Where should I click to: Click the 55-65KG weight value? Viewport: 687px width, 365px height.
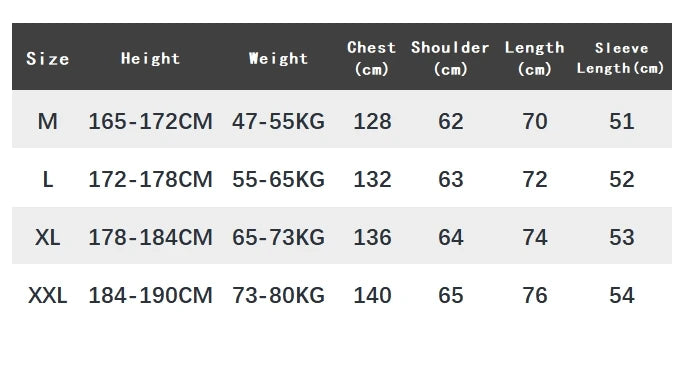(278, 179)
